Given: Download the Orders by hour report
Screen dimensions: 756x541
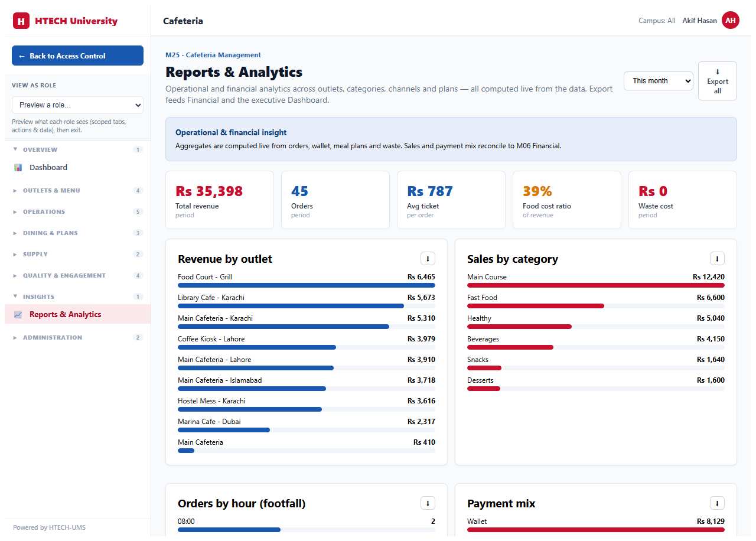Looking at the screenshot, I should [428, 503].
